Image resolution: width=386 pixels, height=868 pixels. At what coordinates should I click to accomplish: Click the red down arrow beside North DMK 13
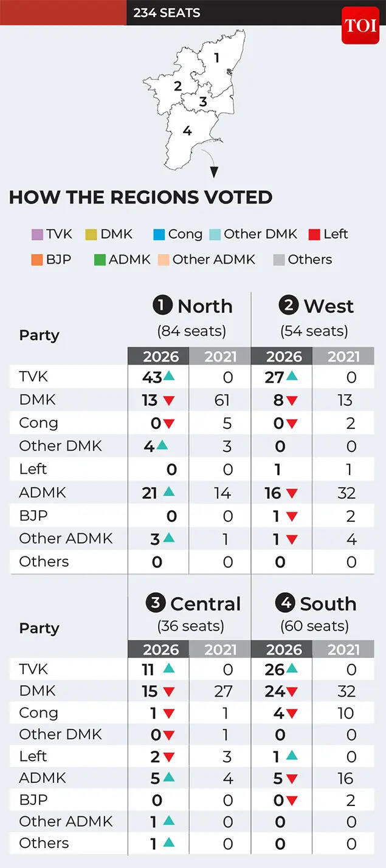tap(168, 400)
